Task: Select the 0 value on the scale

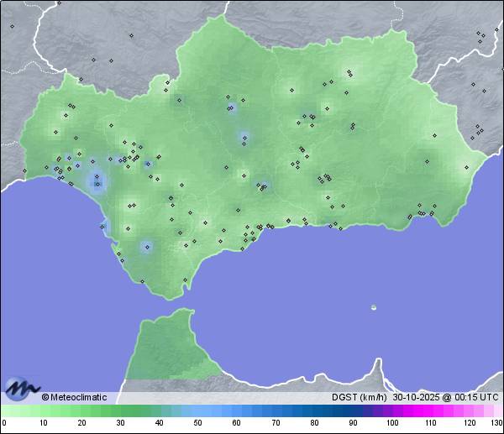Action: pyautogui.click(x=4, y=422)
